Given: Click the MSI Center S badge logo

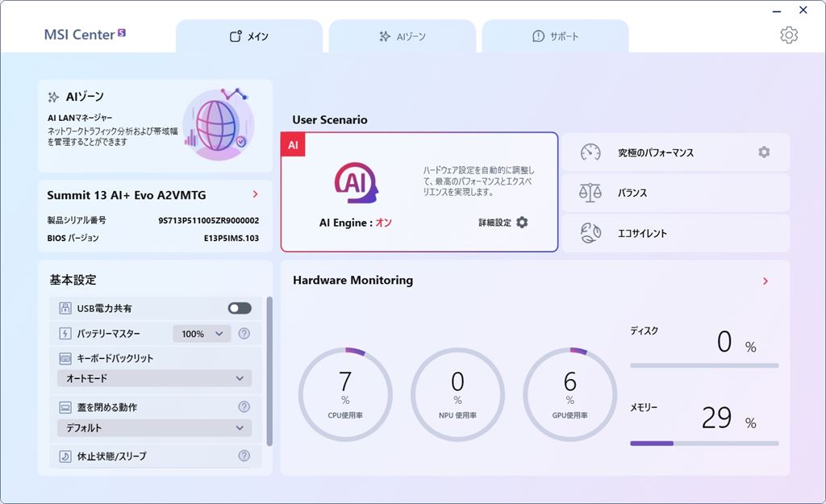Looking at the screenshot, I should coord(122,32).
